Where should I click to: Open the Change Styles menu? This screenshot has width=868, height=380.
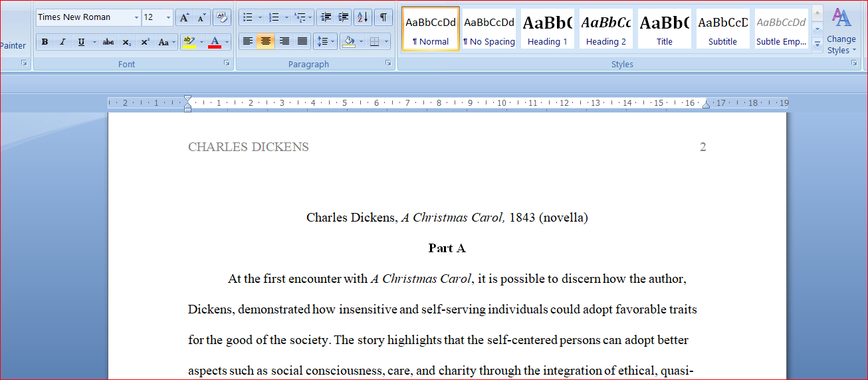(x=841, y=31)
